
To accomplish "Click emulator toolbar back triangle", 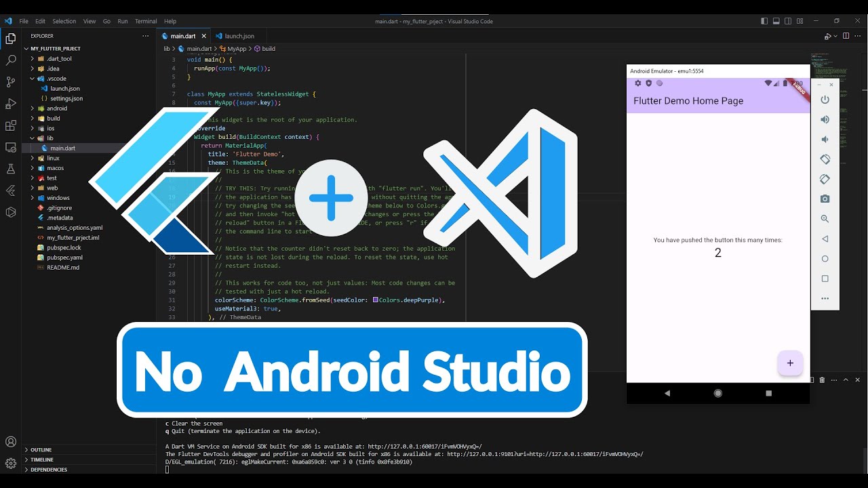I will pos(825,239).
